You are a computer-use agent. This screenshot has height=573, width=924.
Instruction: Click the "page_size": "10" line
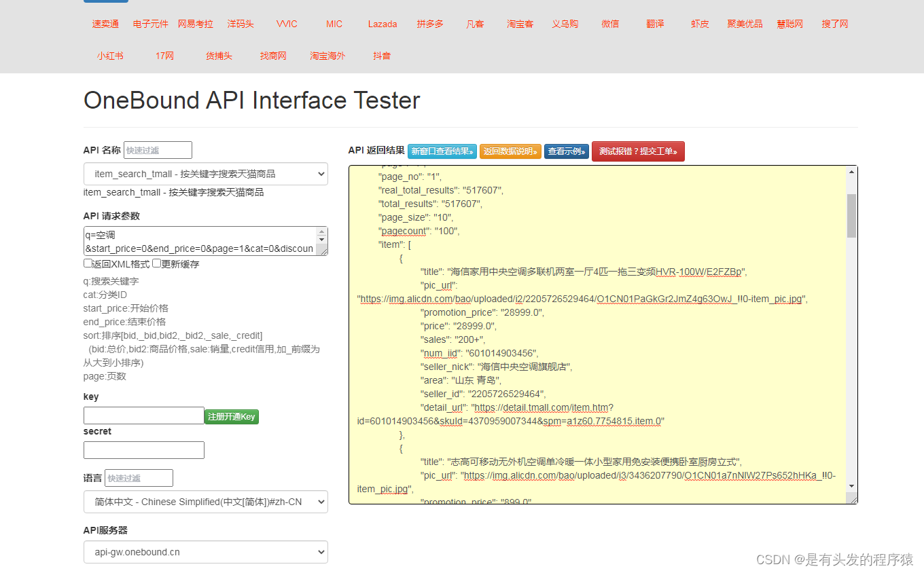point(416,217)
